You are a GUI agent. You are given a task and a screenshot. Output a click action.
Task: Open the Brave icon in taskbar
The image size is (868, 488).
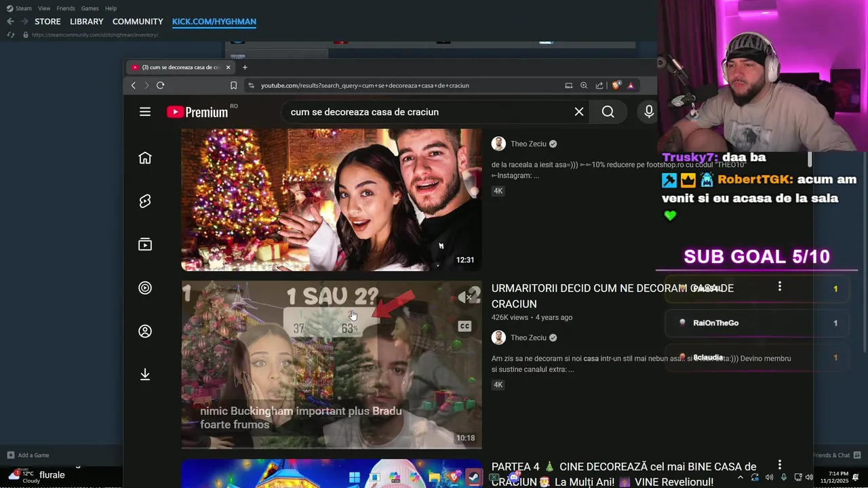pos(454,477)
